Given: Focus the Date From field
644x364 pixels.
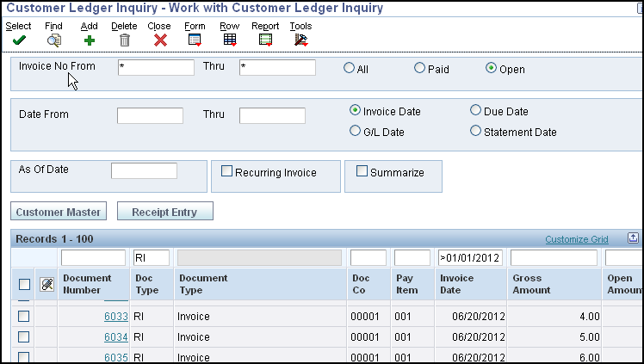Looking at the screenshot, I should pos(150,115).
